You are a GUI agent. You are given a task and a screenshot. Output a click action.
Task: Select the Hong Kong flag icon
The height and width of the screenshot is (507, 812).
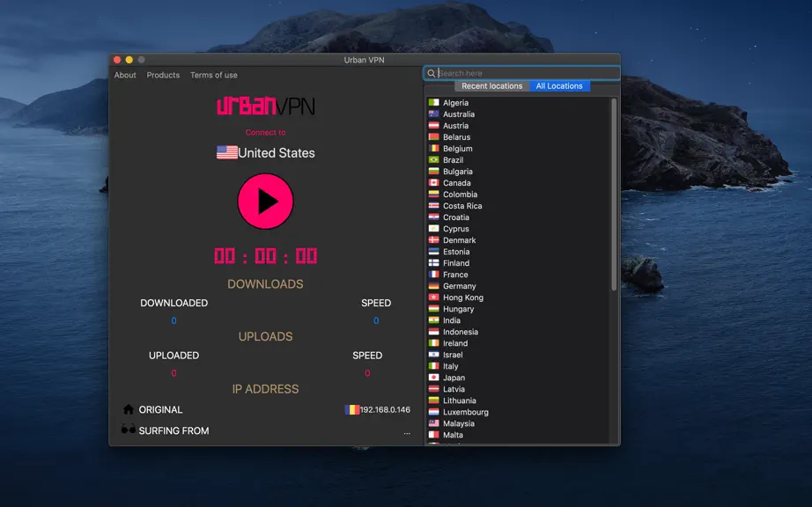point(433,298)
